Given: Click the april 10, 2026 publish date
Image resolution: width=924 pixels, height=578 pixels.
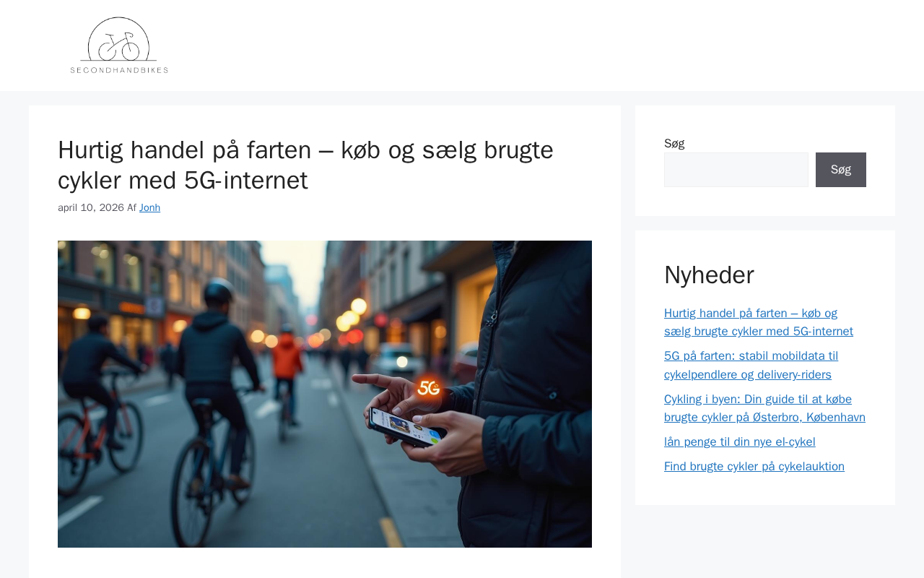Looking at the screenshot, I should coord(91,207).
